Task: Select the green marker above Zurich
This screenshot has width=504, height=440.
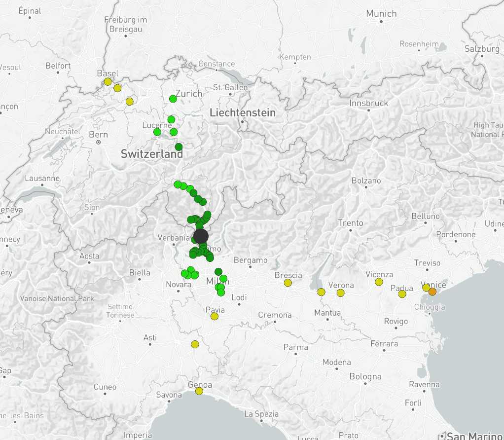Action: pyautogui.click(x=173, y=99)
